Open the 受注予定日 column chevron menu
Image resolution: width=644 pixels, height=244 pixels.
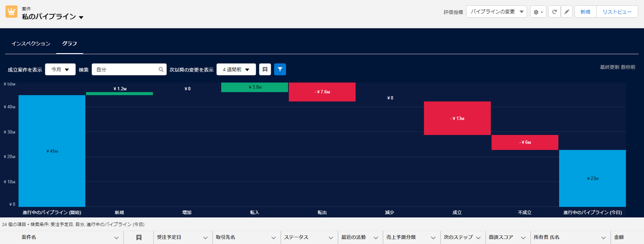coord(206,238)
